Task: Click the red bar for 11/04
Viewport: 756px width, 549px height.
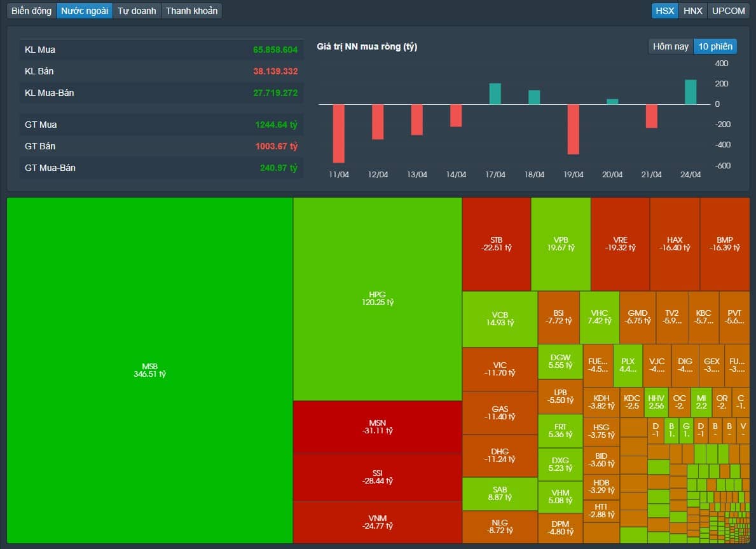Action: [x=339, y=133]
